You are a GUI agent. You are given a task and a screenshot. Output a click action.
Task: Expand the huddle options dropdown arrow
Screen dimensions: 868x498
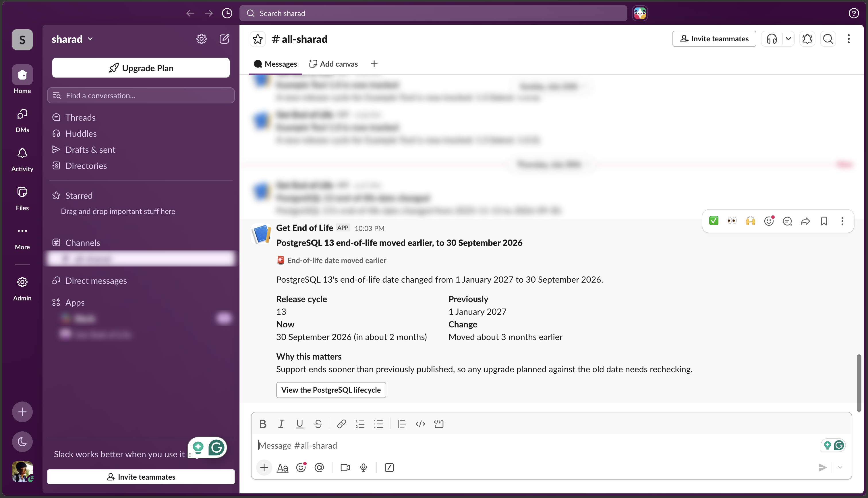coord(788,39)
